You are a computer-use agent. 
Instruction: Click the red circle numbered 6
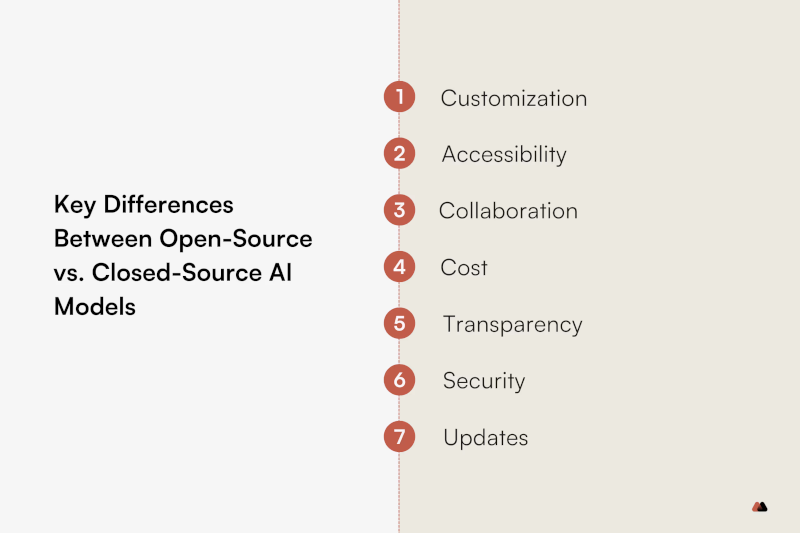399,380
